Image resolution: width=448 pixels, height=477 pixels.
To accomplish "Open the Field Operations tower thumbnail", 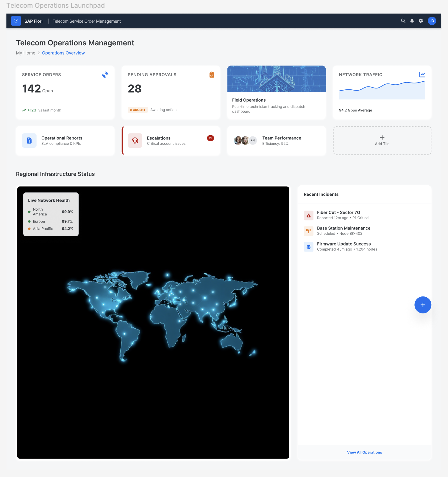I will coord(277,79).
